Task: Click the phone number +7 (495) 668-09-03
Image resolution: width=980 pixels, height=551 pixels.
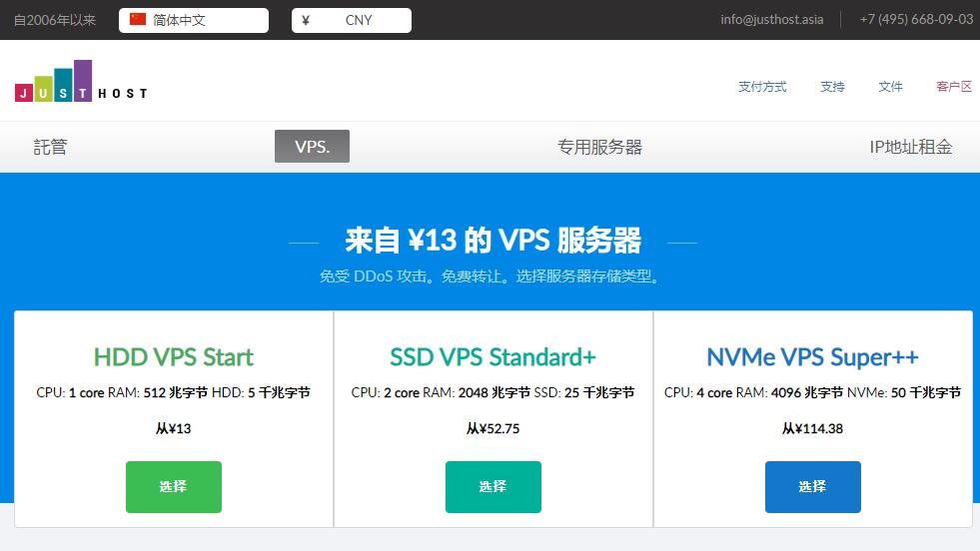Action: click(916, 19)
